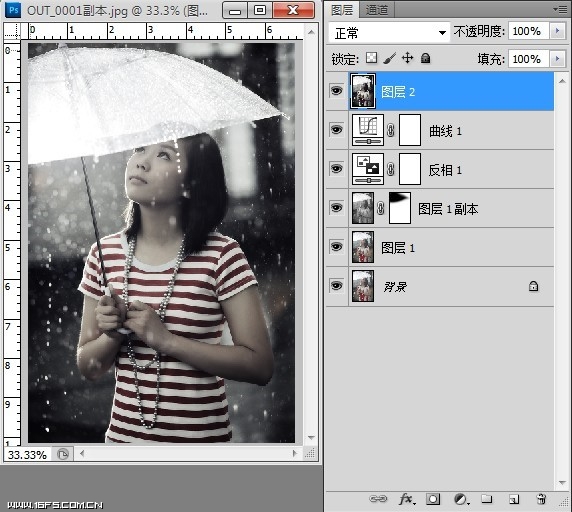Select the 曲线 1 layer mask thumbnail
This screenshot has height=512, width=572.
pos(410,130)
